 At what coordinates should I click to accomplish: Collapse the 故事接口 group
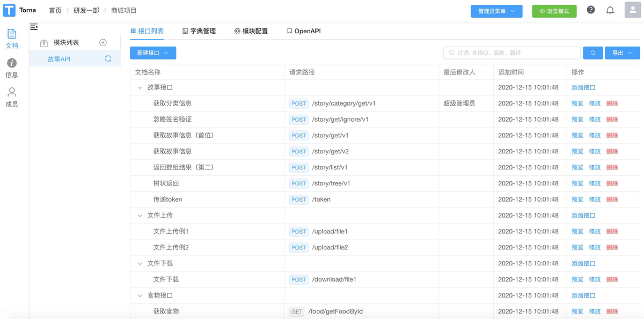(140, 87)
